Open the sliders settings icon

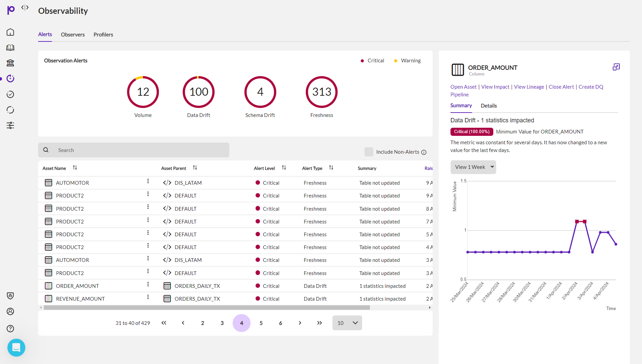(10, 125)
